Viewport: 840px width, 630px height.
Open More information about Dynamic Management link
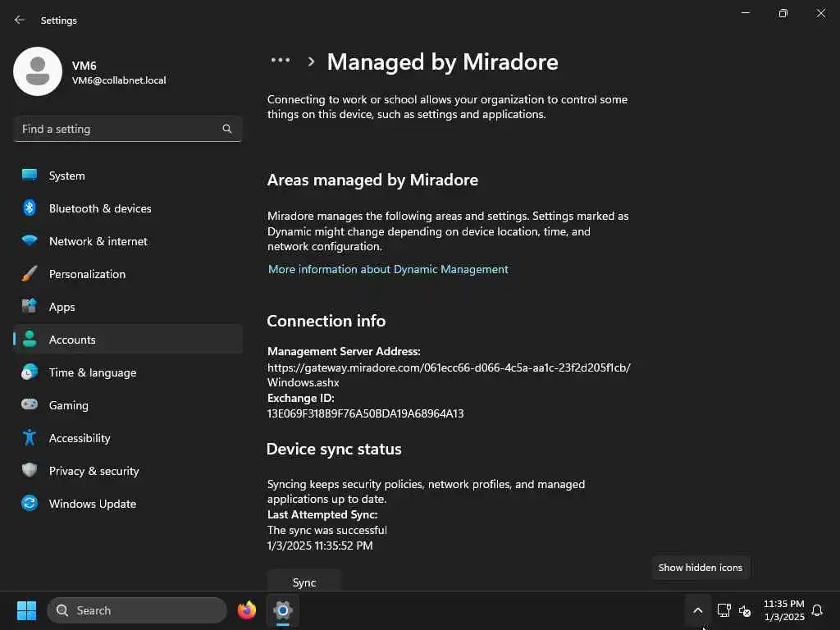pos(388,269)
